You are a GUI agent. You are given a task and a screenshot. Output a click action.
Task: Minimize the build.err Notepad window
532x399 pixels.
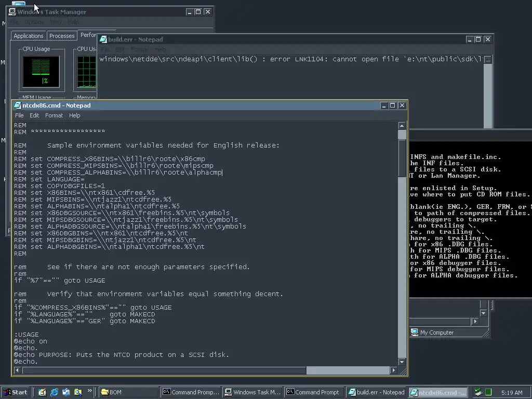[470, 39]
